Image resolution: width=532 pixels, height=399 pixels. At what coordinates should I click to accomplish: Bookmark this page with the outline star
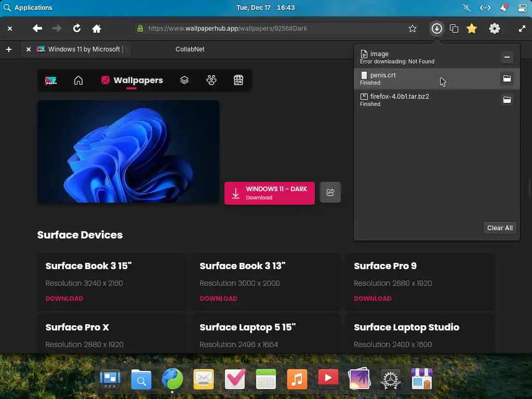pos(412,29)
